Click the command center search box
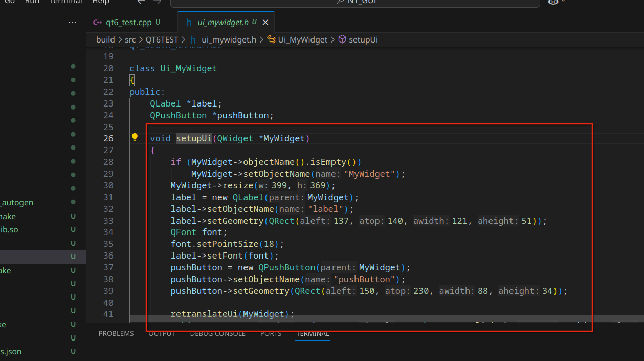 pos(355,3)
